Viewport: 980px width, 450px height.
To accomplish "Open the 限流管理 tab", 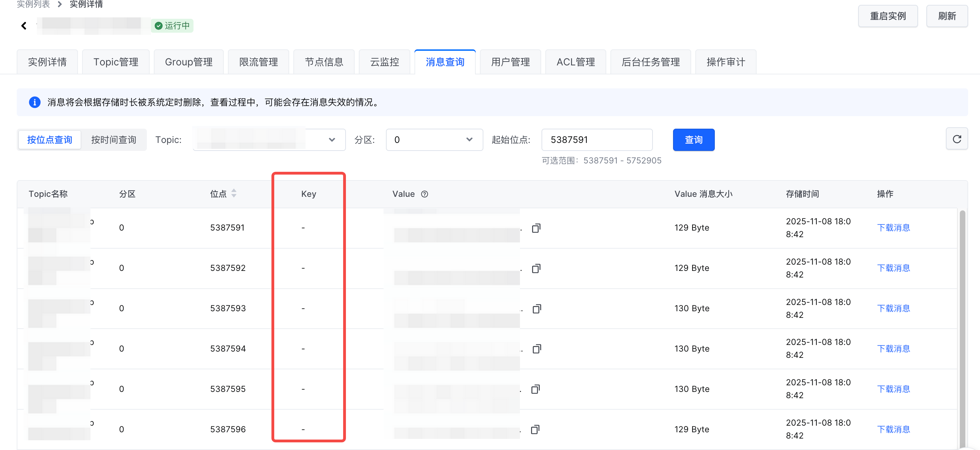I will [258, 62].
